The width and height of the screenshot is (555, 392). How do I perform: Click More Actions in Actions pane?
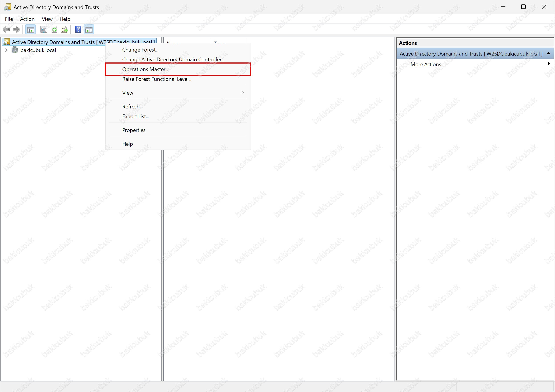[426, 64]
